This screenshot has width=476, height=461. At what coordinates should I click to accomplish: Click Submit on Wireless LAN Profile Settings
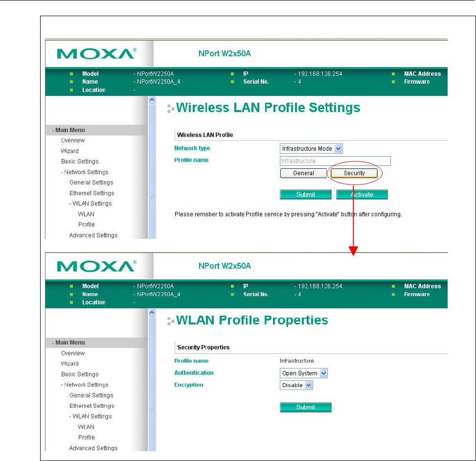[305, 194]
